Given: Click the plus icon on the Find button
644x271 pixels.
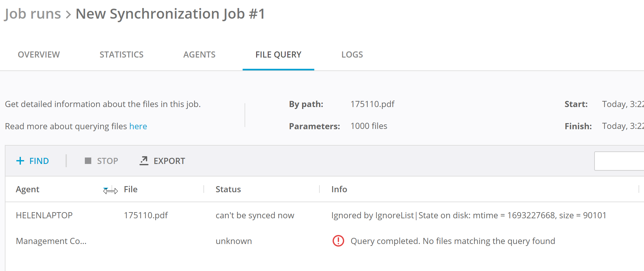Looking at the screenshot, I should [x=20, y=161].
